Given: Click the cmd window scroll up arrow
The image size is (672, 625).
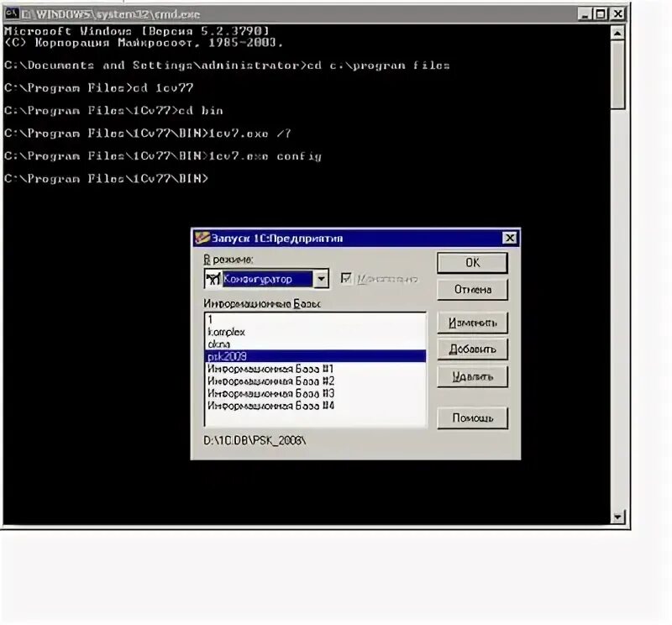Looking at the screenshot, I should (x=617, y=33).
